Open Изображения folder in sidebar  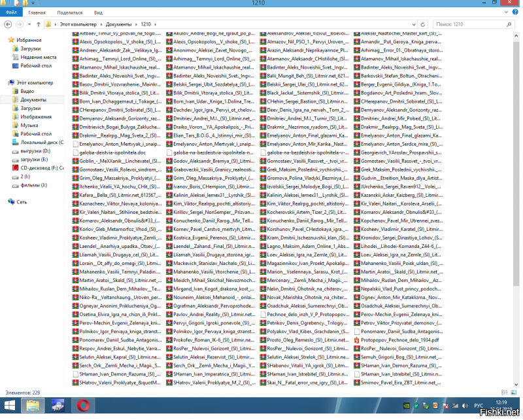coord(32,116)
